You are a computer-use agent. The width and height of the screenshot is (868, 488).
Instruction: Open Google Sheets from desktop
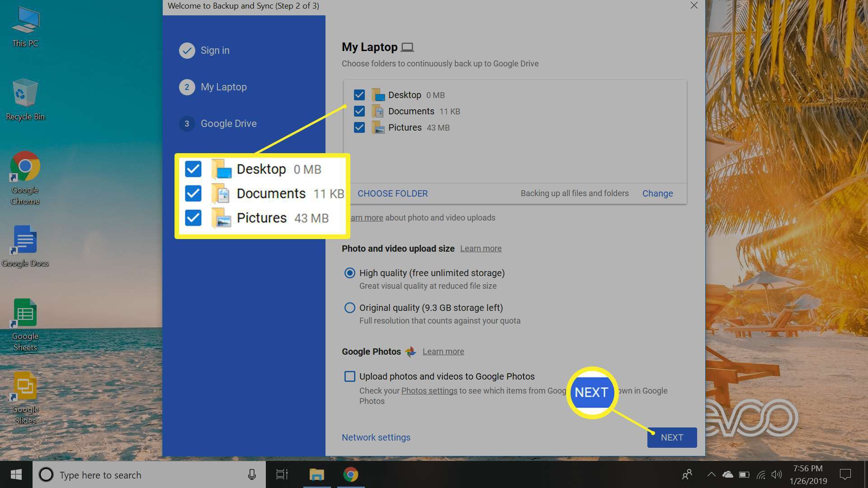[24, 322]
